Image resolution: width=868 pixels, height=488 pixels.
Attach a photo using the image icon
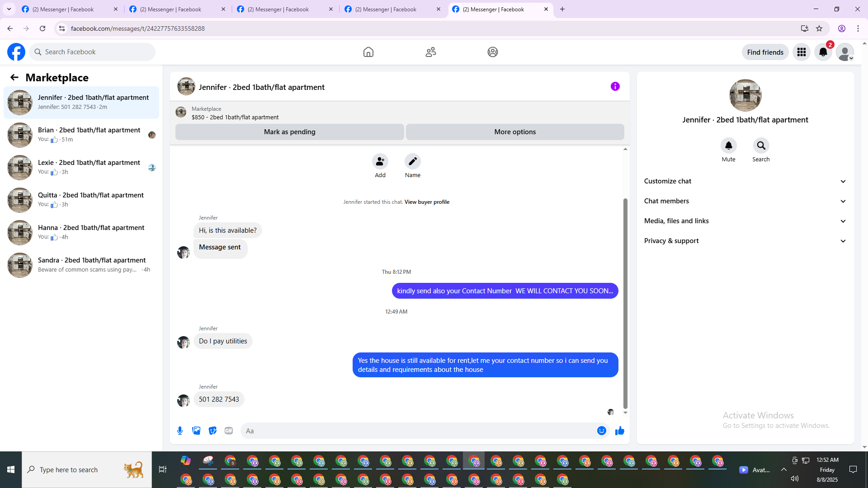pos(196,431)
